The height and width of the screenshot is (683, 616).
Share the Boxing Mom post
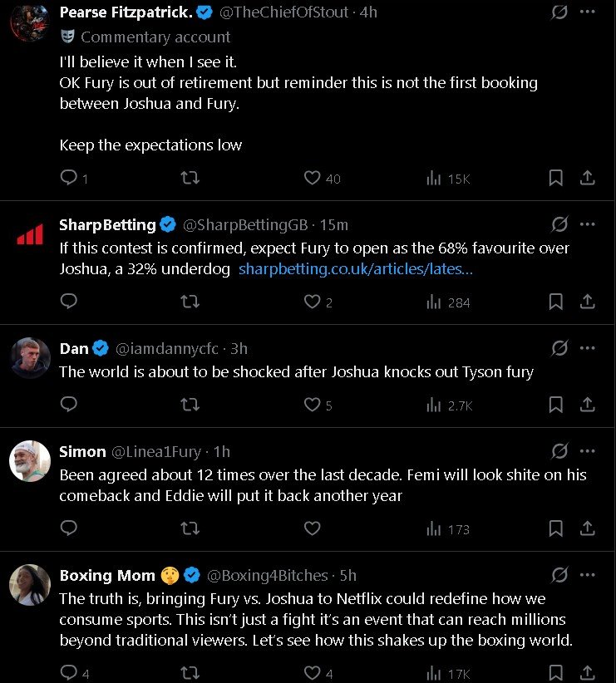pyautogui.click(x=587, y=673)
